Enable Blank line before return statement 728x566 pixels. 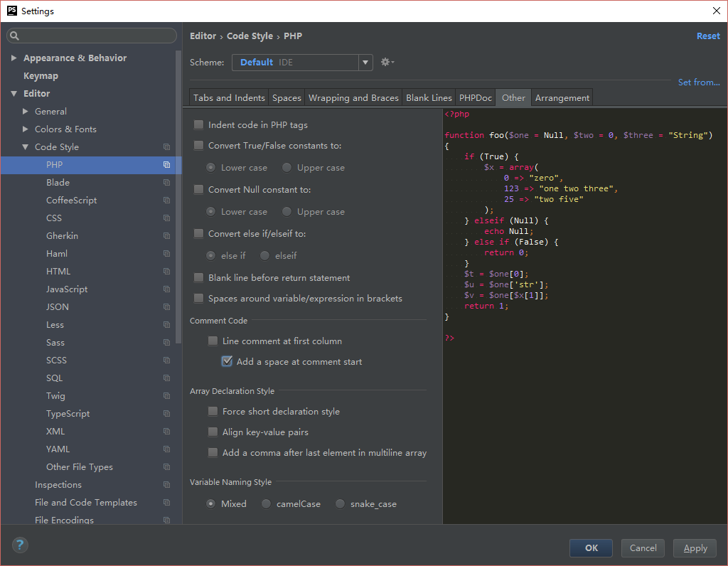(199, 277)
